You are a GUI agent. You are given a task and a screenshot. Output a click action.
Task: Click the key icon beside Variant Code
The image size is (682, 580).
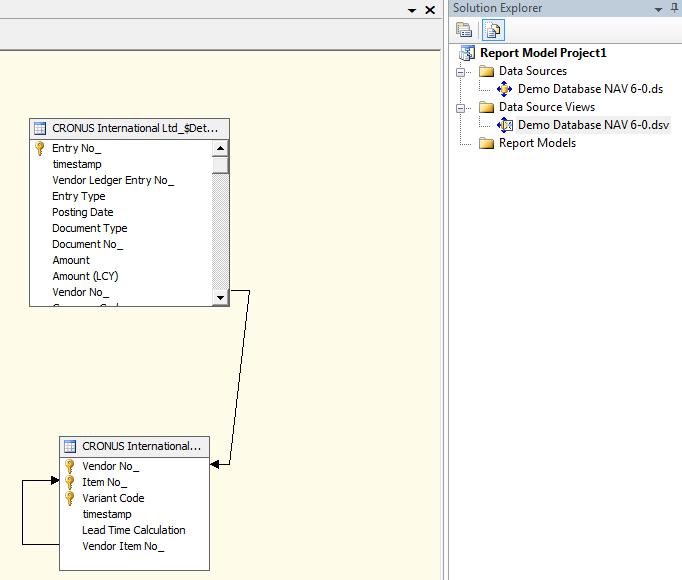coord(70,498)
